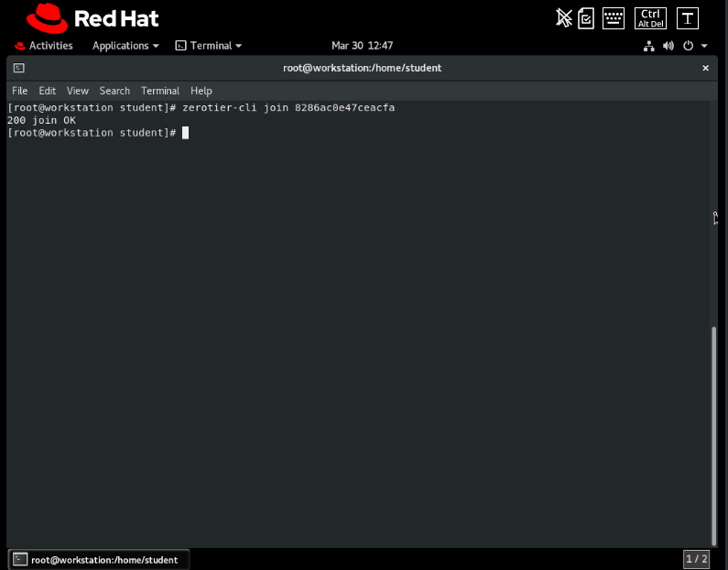
Task: Open the Terminal menu in menu bar
Action: pyautogui.click(x=160, y=91)
